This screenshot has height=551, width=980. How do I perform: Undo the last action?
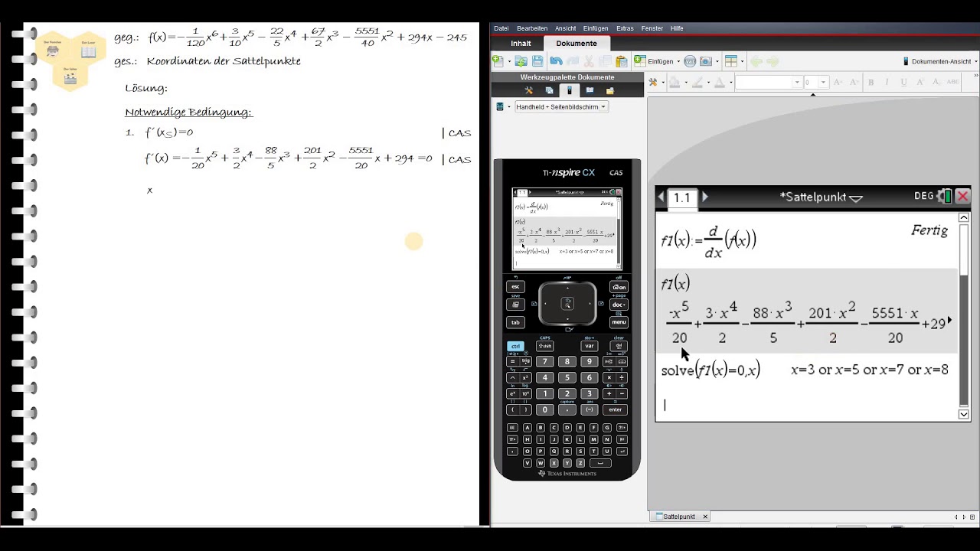[557, 61]
